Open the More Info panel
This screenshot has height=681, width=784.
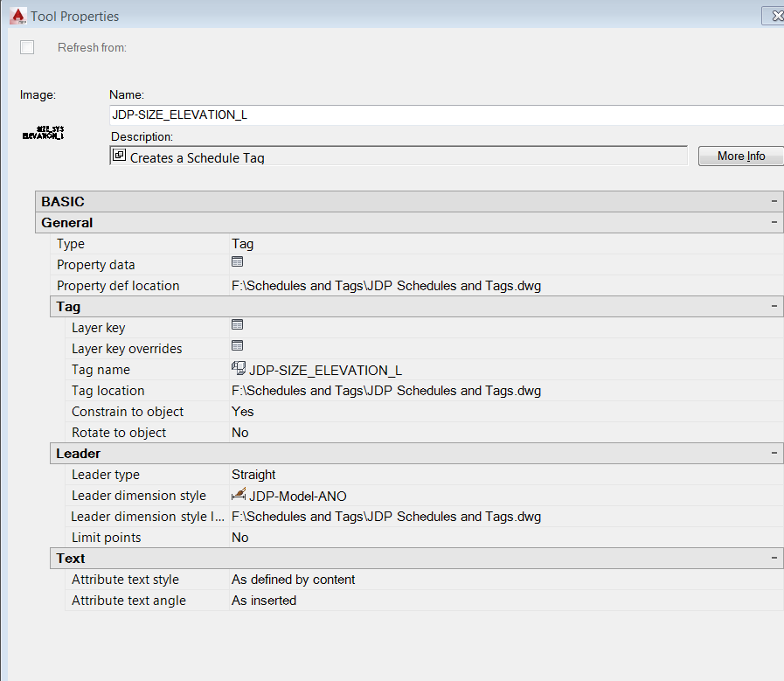739,156
